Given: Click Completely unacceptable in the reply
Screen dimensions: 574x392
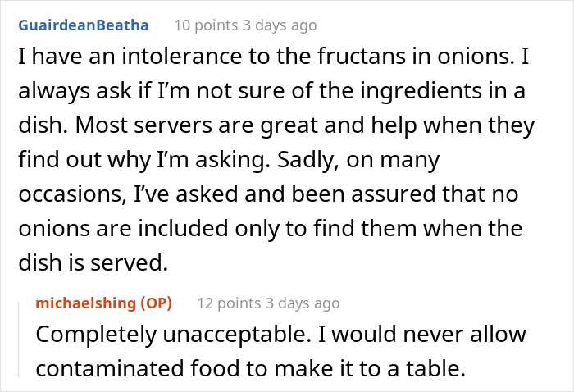Looking at the screenshot, I should (174, 334).
